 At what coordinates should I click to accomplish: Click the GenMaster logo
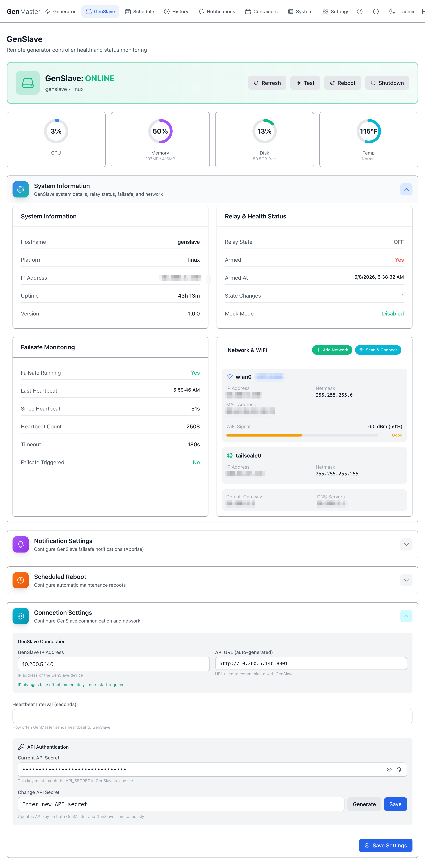point(23,11)
